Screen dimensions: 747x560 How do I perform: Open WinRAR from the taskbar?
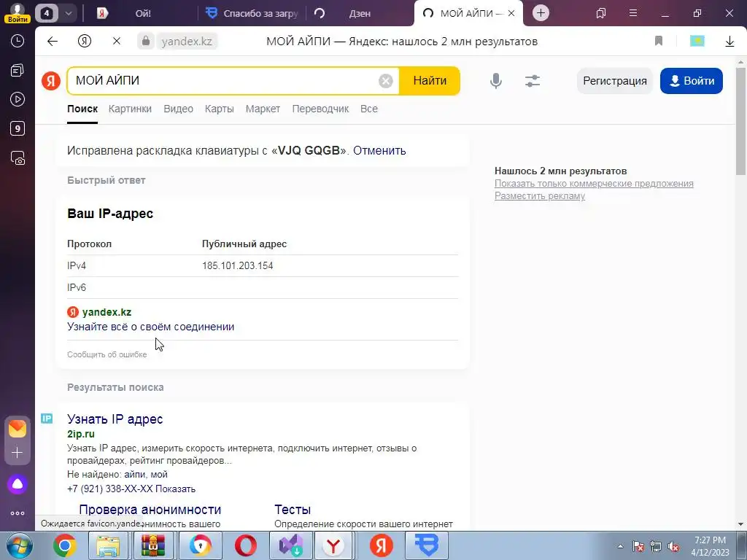tap(152, 545)
